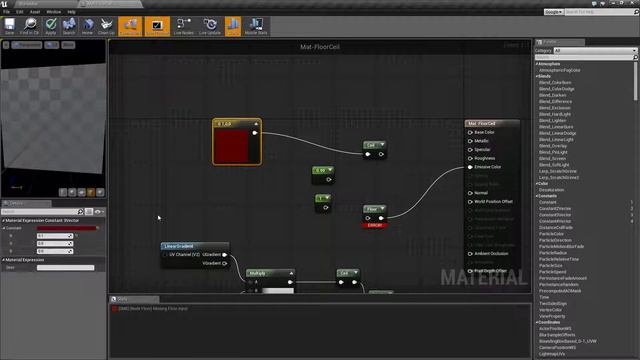Click the Lit view mode button
Viewport: 640px width, 360px height.
52,45
